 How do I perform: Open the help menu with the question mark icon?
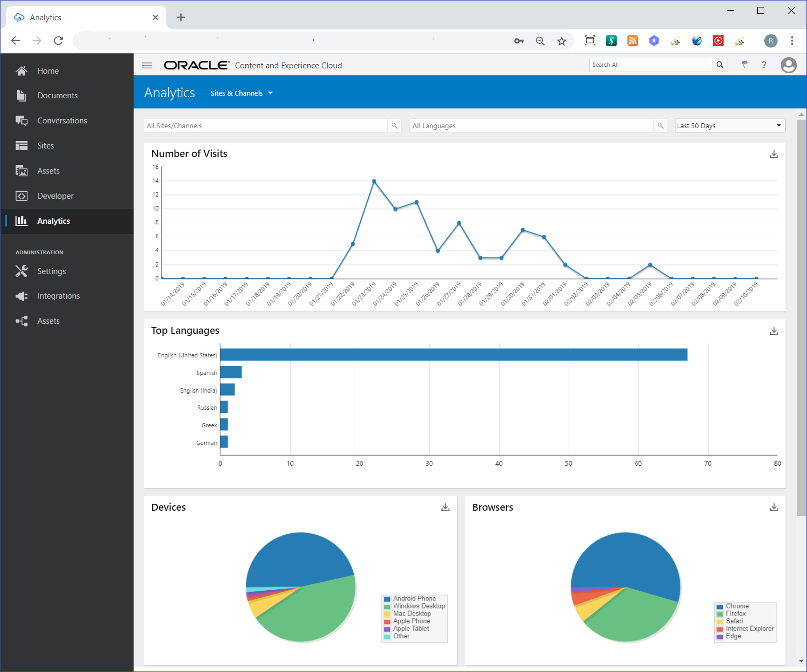coord(764,65)
